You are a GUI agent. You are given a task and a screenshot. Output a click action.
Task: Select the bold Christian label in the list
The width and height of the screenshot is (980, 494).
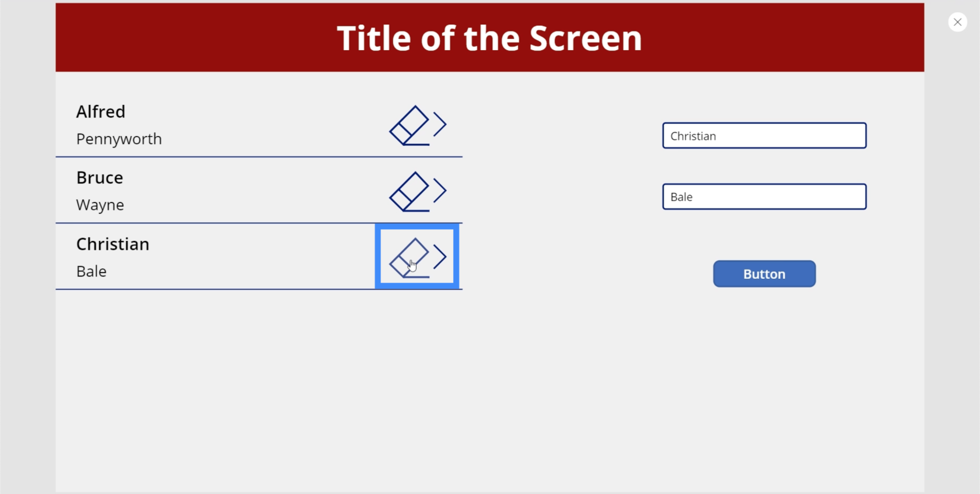coord(113,244)
